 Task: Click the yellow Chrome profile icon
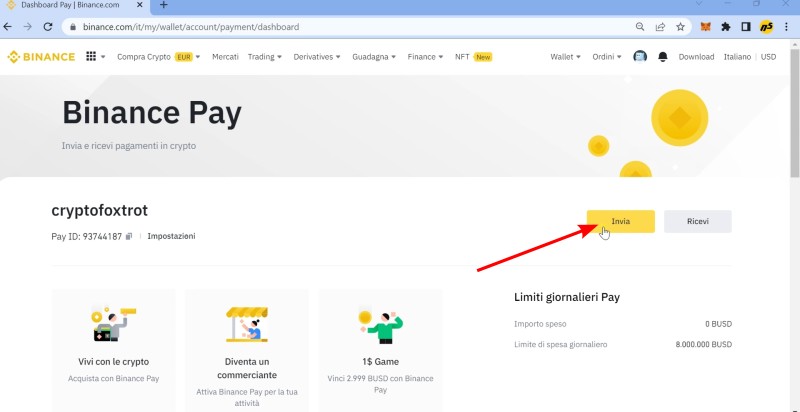766,27
